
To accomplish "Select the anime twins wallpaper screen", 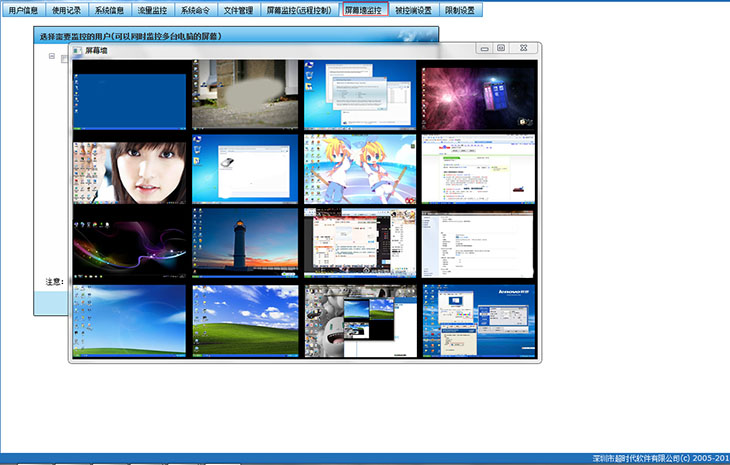I will (x=360, y=169).
